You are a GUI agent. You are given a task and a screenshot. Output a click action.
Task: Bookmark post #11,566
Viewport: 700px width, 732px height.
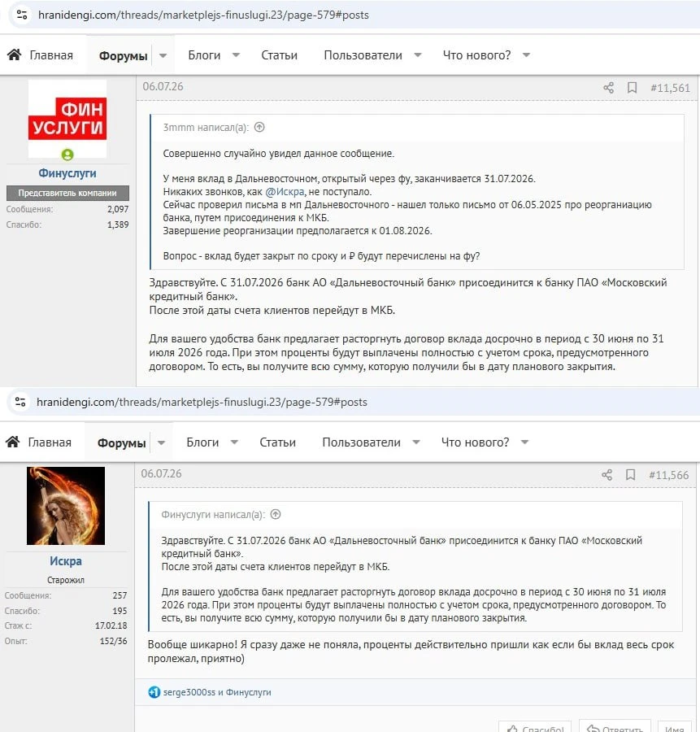630,475
